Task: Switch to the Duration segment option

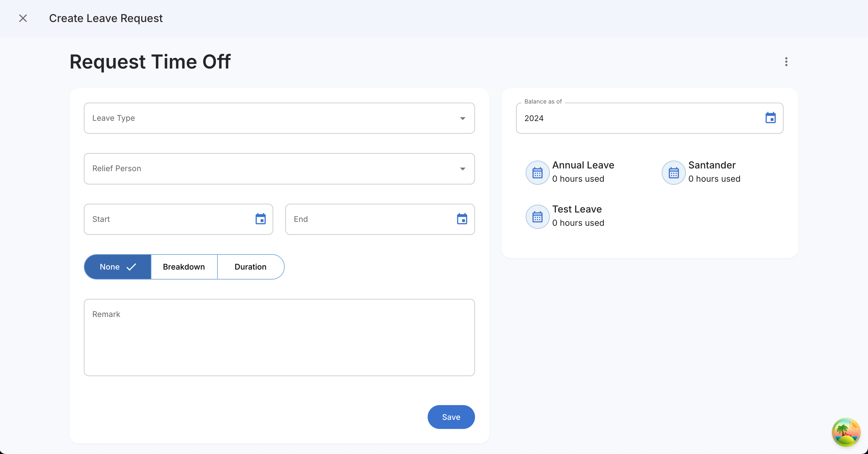Action: (x=250, y=267)
